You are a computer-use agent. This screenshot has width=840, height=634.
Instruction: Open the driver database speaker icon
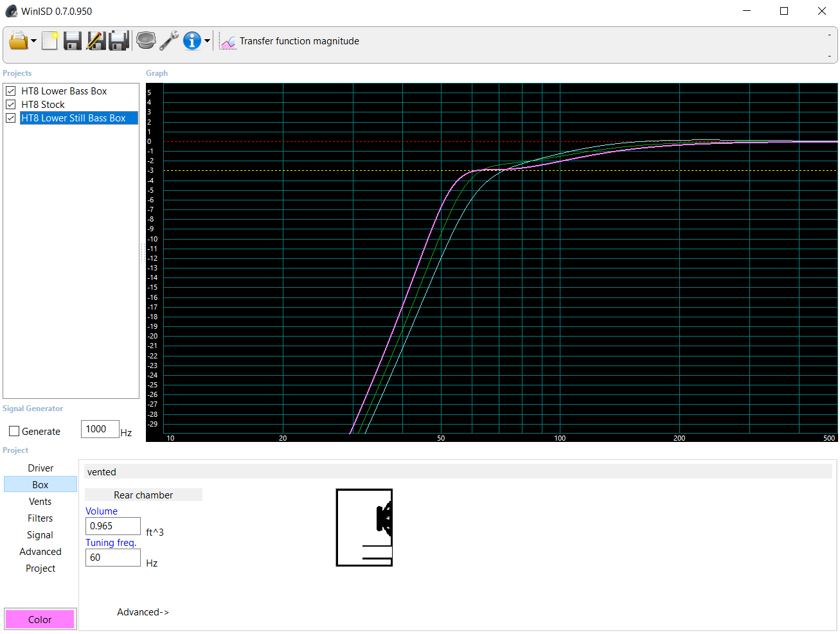(146, 41)
